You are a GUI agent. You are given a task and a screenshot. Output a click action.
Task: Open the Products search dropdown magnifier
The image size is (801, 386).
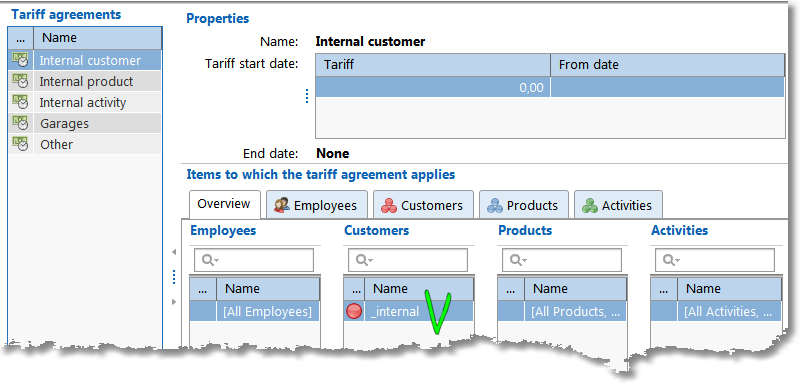518,260
